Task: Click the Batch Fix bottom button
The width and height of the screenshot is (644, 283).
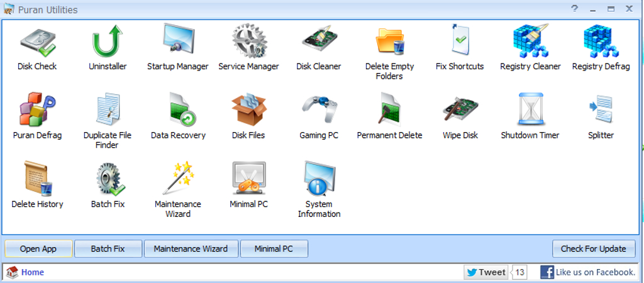Action: [108, 248]
